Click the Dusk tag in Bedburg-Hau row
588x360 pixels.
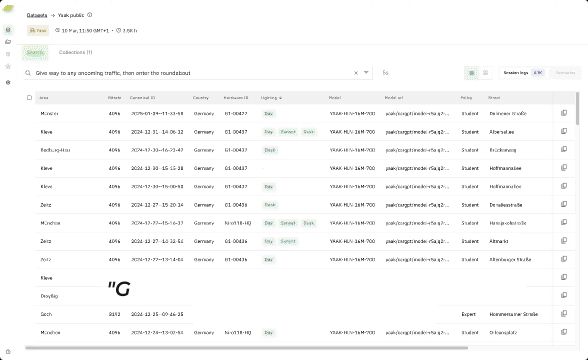click(270, 150)
